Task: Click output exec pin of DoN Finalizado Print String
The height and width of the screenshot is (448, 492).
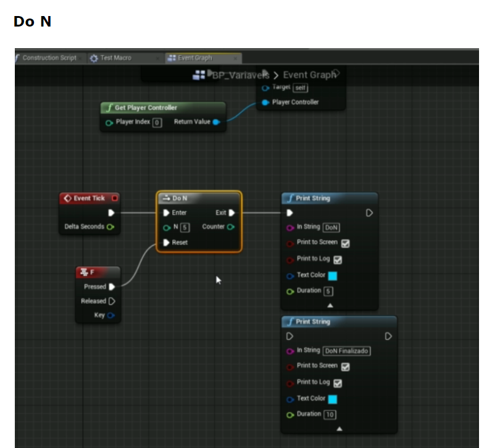Action: click(x=388, y=336)
